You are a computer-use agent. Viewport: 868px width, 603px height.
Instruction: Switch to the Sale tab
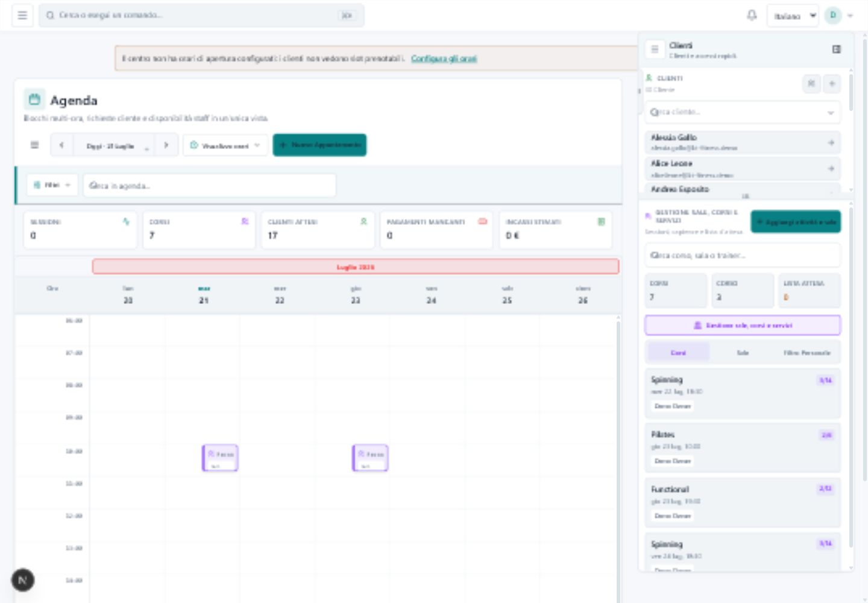tap(743, 353)
